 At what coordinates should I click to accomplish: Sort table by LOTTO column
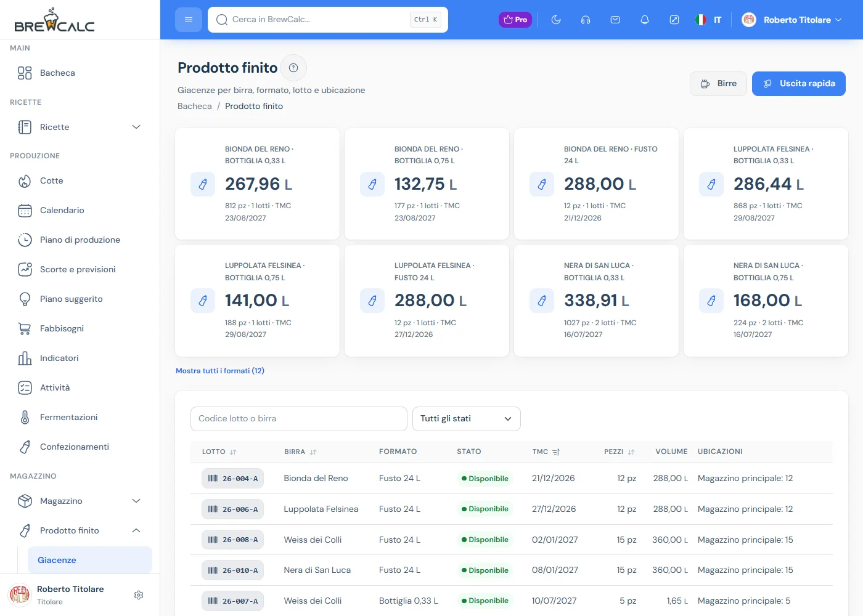pos(219,452)
